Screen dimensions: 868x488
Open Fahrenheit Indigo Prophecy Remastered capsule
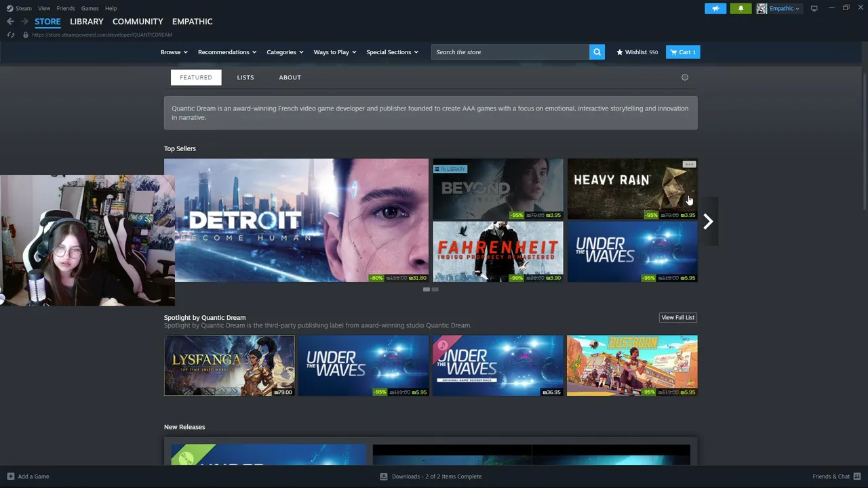click(x=498, y=251)
